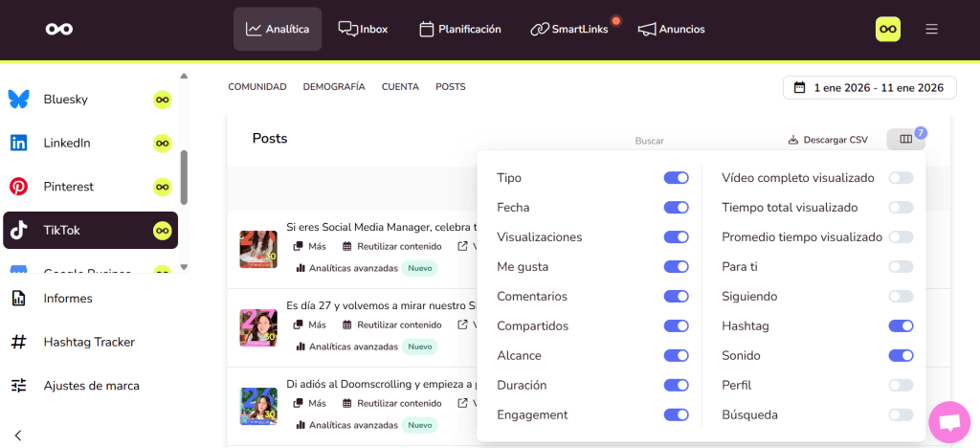Screen dimensions: 980x448
Task: Enable the Perfil column
Action: click(902, 386)
